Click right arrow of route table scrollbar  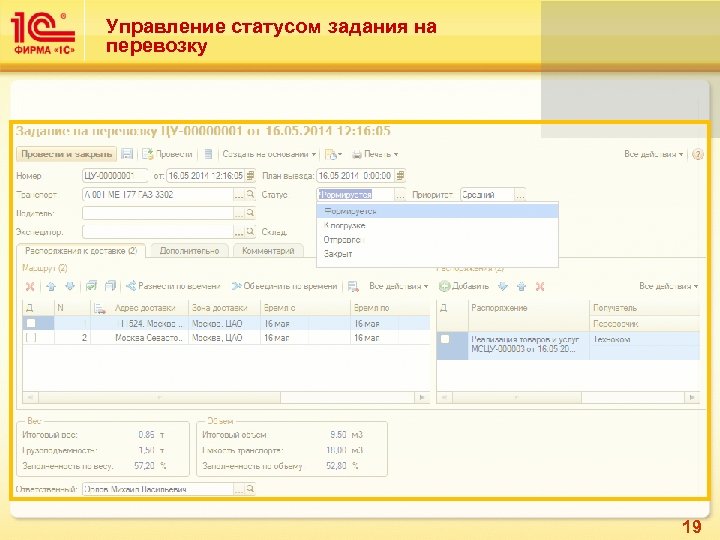[422, 397]
